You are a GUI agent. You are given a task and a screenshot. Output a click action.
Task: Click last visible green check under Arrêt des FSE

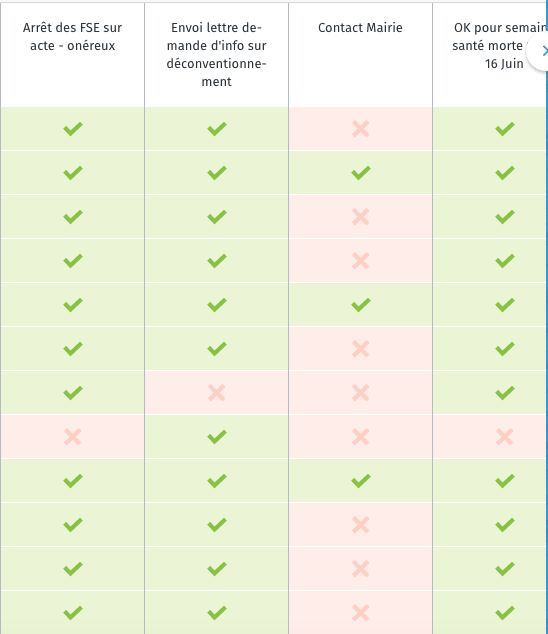pyautogui.click(x=73, y=613)
